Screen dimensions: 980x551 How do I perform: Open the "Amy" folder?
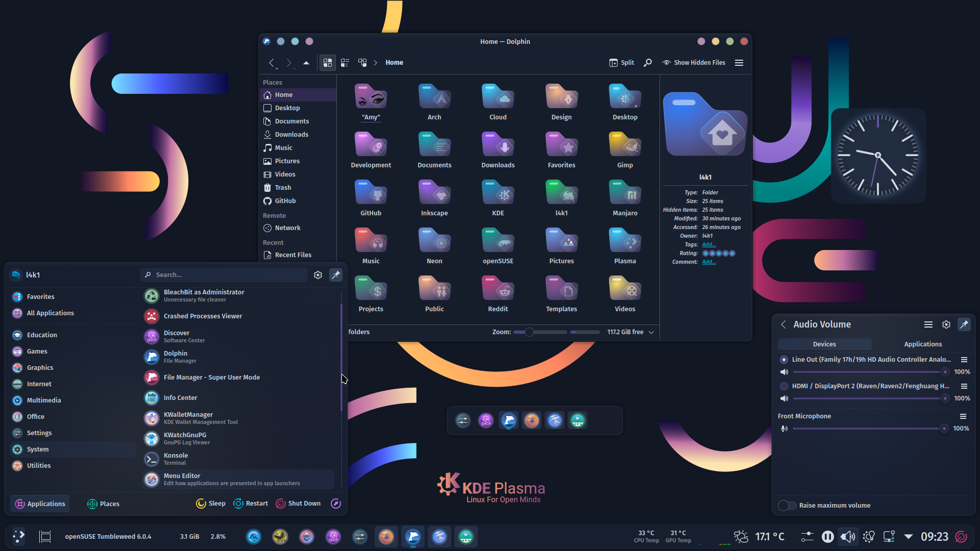click(x=371, y=102)
